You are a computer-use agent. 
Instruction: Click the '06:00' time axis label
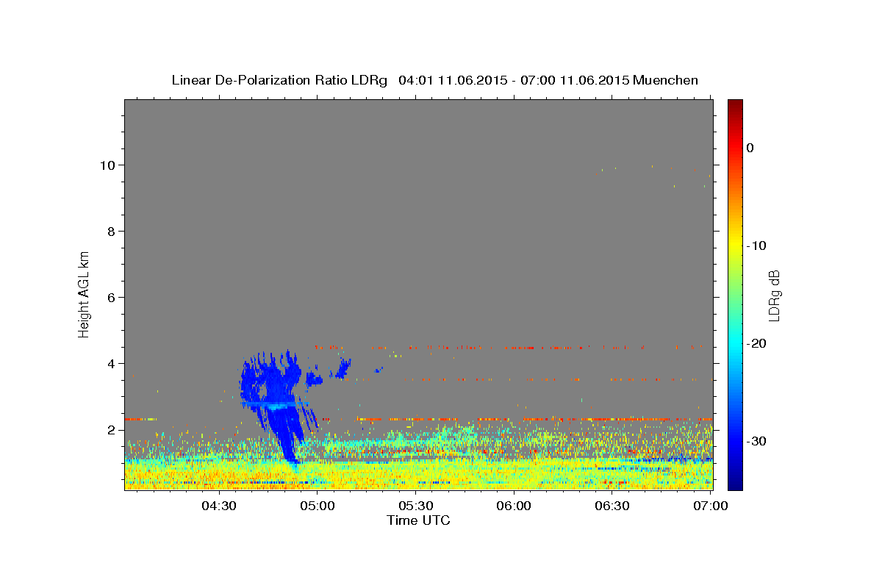(x=514, y=506)
